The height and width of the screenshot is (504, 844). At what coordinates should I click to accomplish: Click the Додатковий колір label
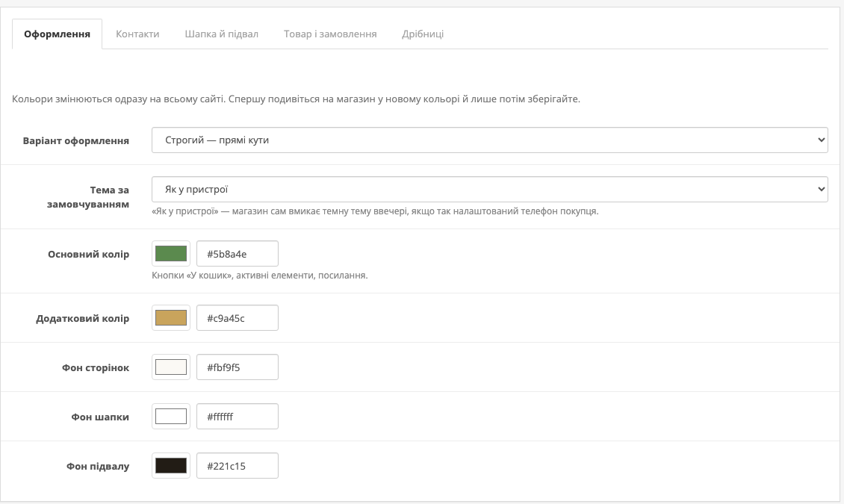(82, 318)
